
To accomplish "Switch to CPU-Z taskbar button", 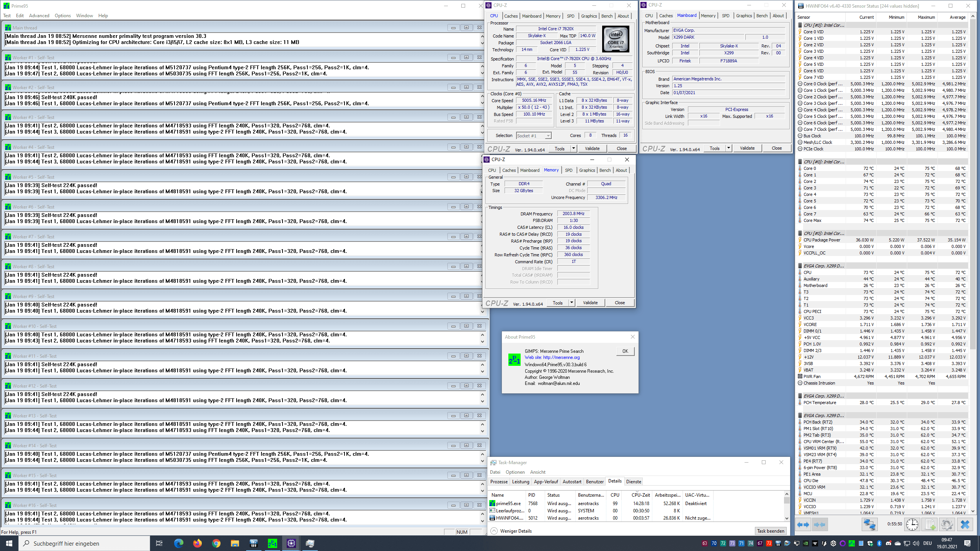I will point(291,543).
